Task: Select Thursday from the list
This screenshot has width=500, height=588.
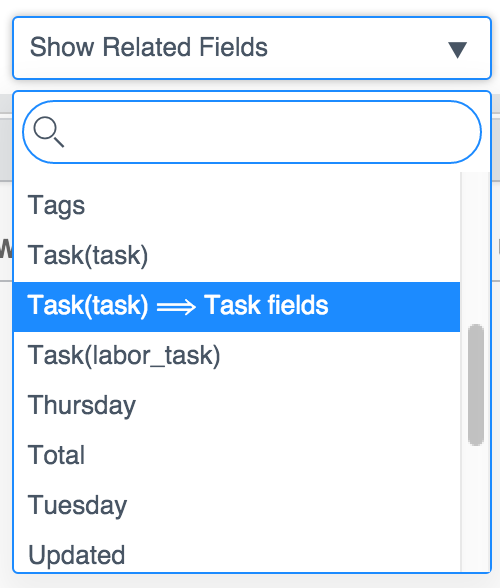Action: (x=236, y=405)
